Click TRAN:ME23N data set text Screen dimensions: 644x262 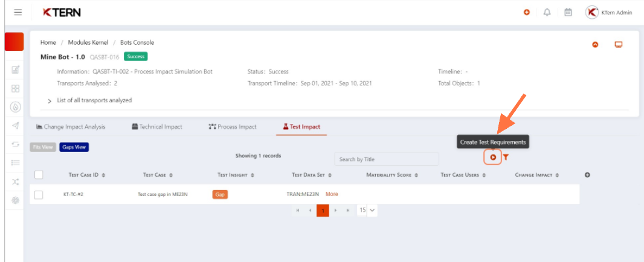coord(303,194)
